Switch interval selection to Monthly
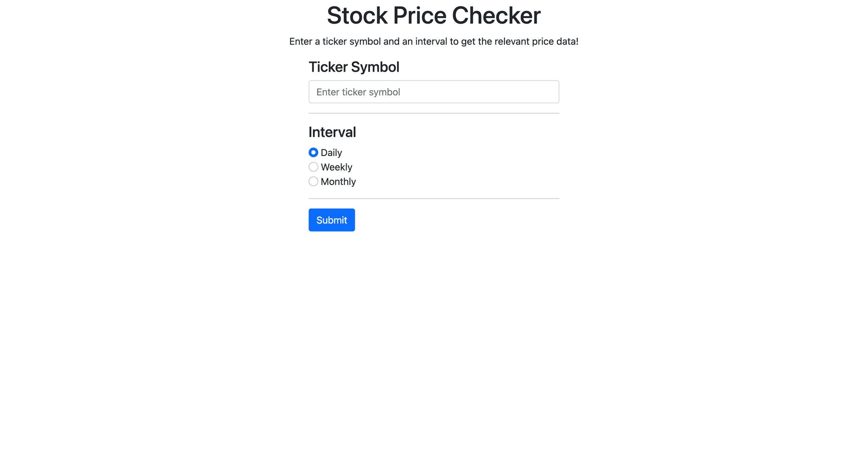 click(x=313, y=181)
